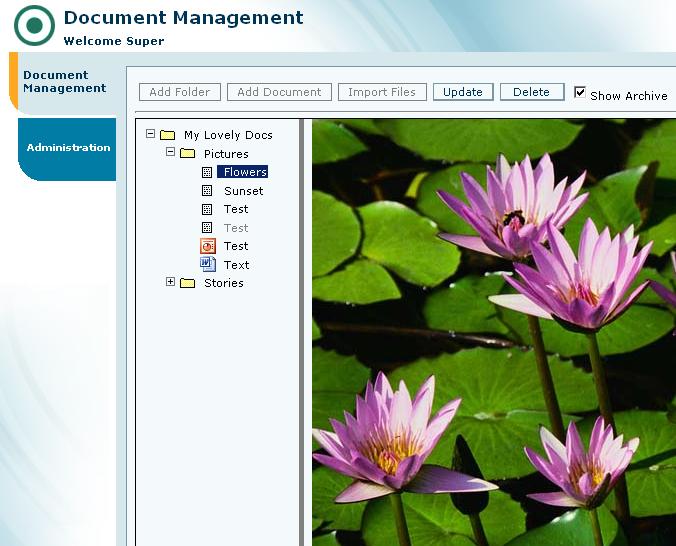Viewport: 676px width, 546px height.
Task: Switch to the Administration side tab
Action: (67, 148)
